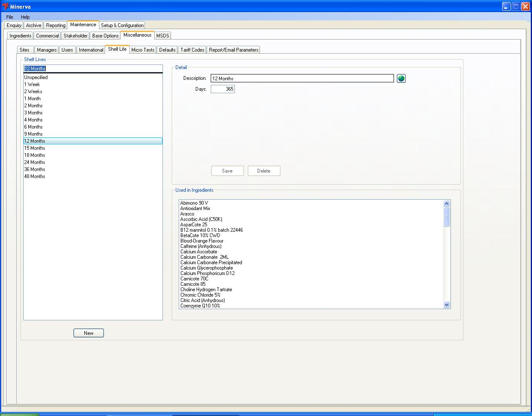The height and width of the screenshot is (416, 532).
Task: Select the Maintenance tab
Action: [83, 25]
